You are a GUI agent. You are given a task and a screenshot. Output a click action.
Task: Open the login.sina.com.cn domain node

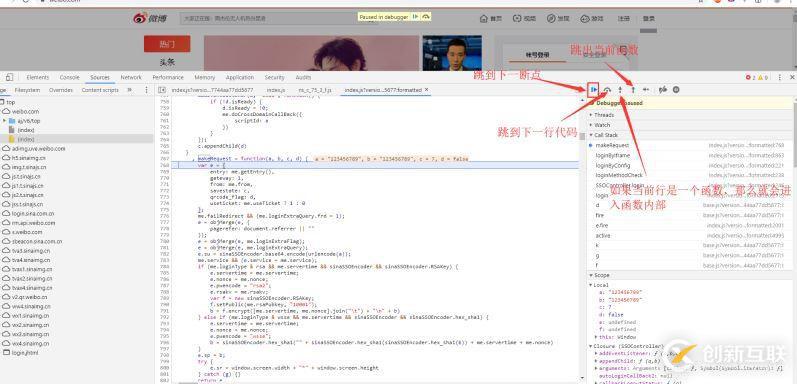pos(34,214)
